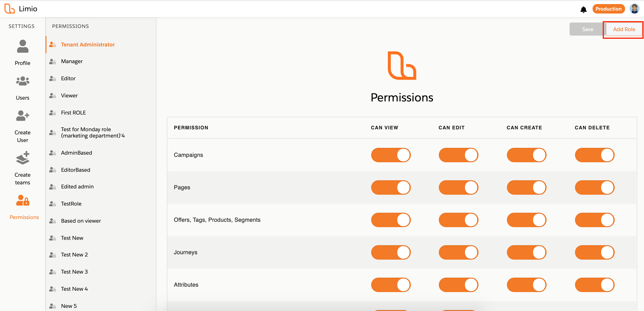
Task: Click the Create User icon
Action: (x=23, y=116)
